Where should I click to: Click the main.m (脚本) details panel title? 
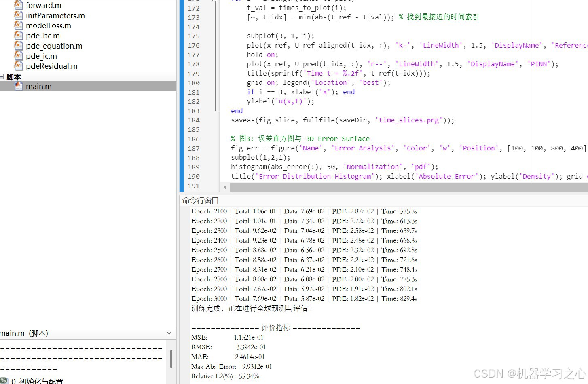24,333
